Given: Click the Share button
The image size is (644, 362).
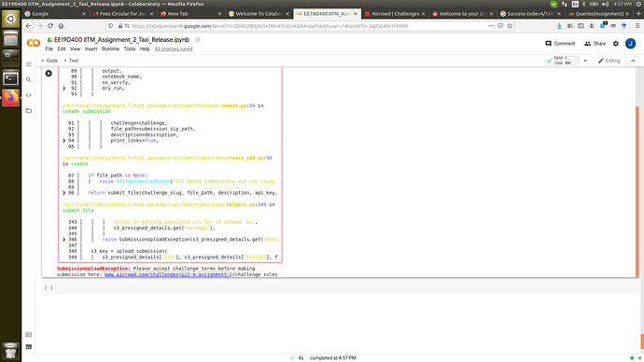Looking at the screenshot, I should 595,44.
